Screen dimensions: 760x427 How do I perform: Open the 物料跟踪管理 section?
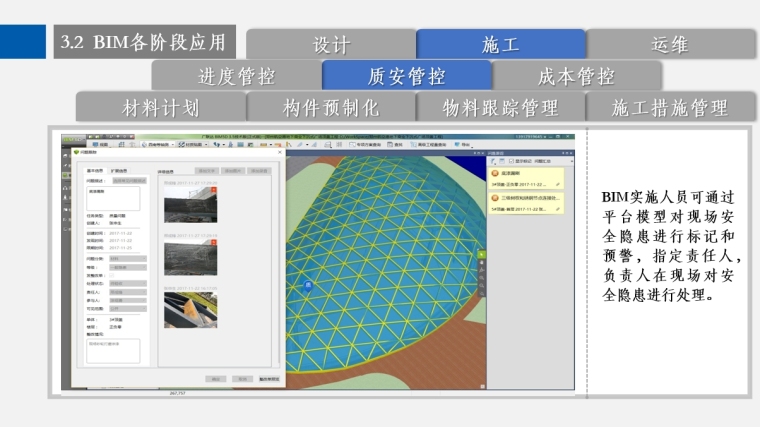(500, 107)
